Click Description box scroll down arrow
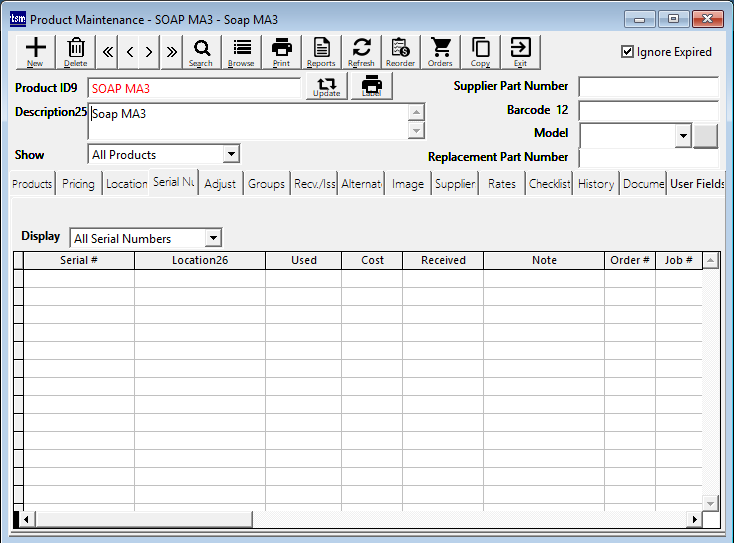The image size is (734, 543). (416, 130)
